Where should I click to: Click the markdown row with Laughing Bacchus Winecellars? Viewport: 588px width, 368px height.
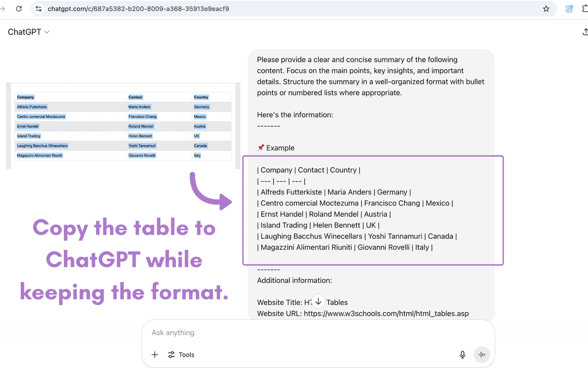click(357, 236)
